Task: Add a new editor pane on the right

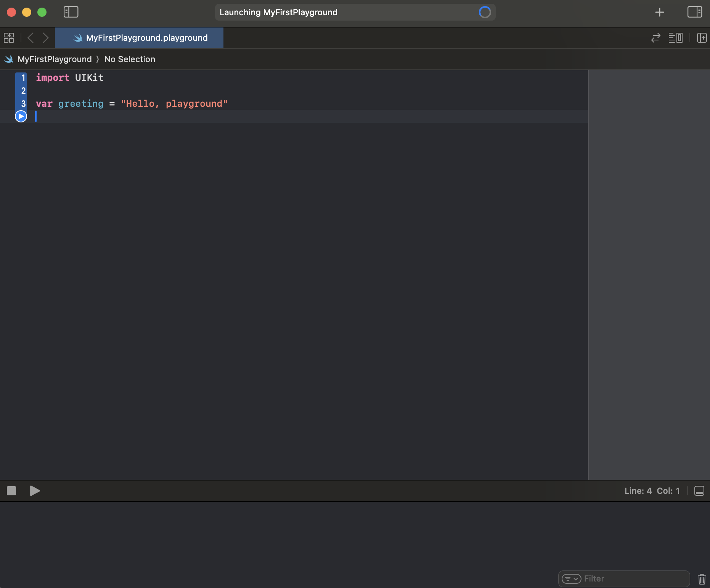Action: coord(702,38)
